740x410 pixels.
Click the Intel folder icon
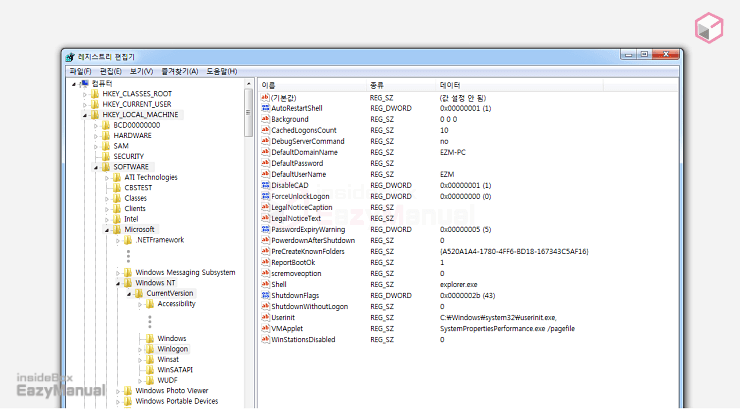pyautogui.click(x=117, y=219)
